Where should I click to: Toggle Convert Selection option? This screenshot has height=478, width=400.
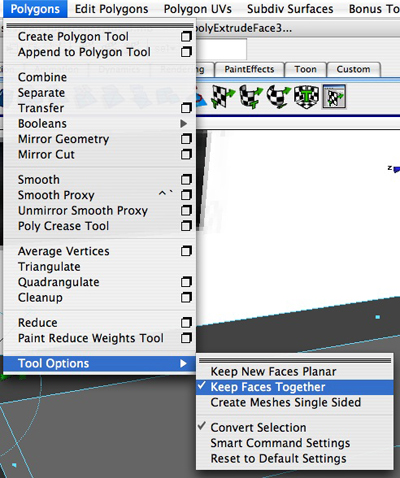(x=295, y=427)
